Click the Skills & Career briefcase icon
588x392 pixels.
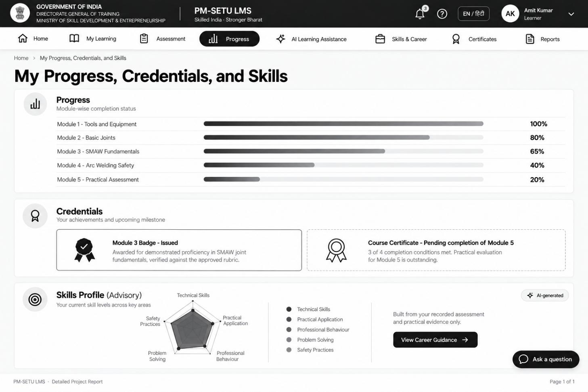pyautogui.click(x=380, y=39)
